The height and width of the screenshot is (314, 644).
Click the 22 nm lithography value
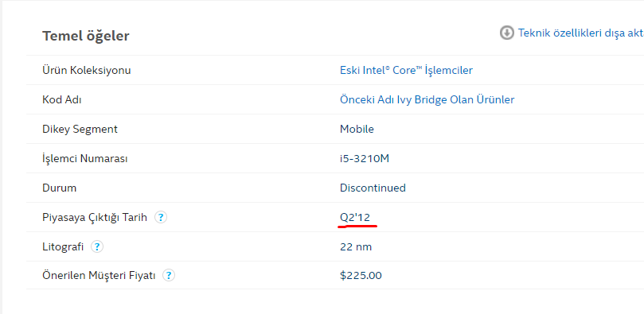356,247
